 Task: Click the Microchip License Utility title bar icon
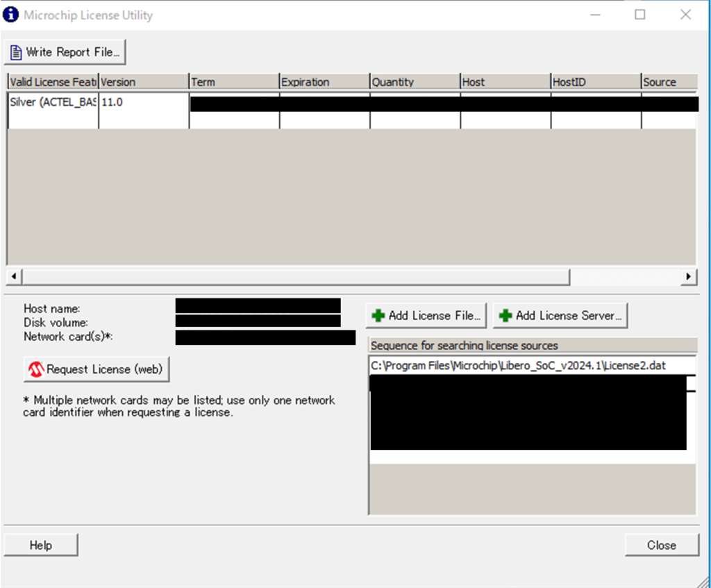[x=11, y=15]
